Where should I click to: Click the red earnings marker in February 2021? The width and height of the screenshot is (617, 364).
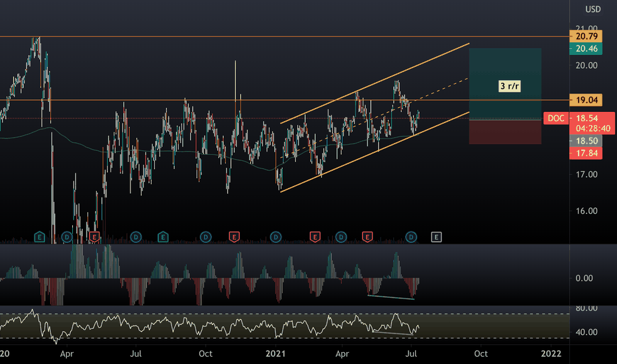pos(315,237)
